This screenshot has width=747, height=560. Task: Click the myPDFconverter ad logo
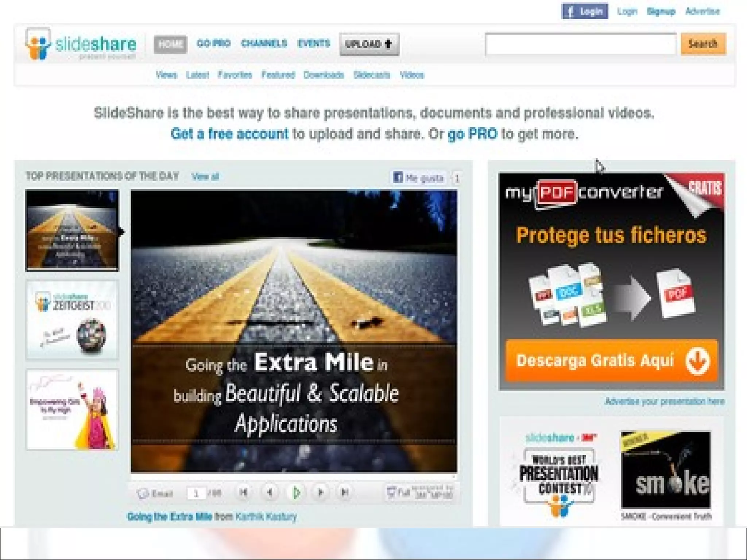pyautogui.click(x=584, y=193)
